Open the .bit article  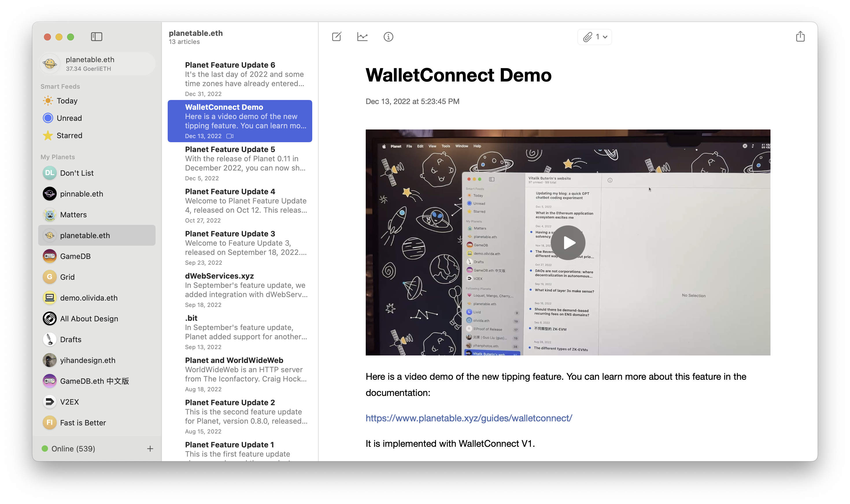[x=240, y=332]
